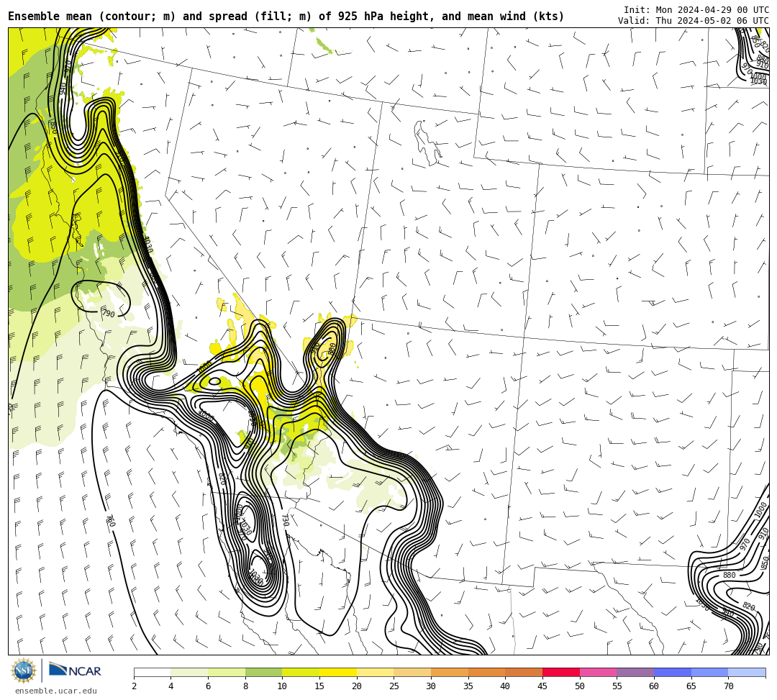This screenshot has height=700, width=777.
Task: Pick the pink 50–55 colorbar swatch
Action: [x=598, y=672]
